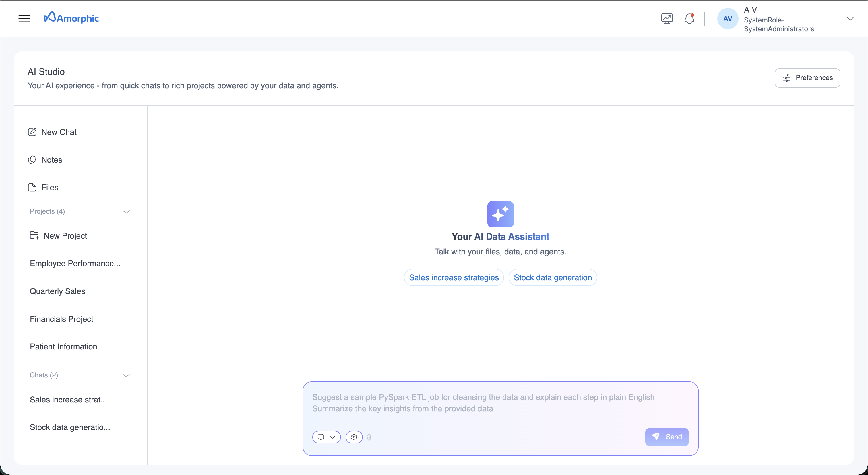Attach a file using the paperclip icon
The height and width of the screenshot is (475, 868).
coord(369,437)
